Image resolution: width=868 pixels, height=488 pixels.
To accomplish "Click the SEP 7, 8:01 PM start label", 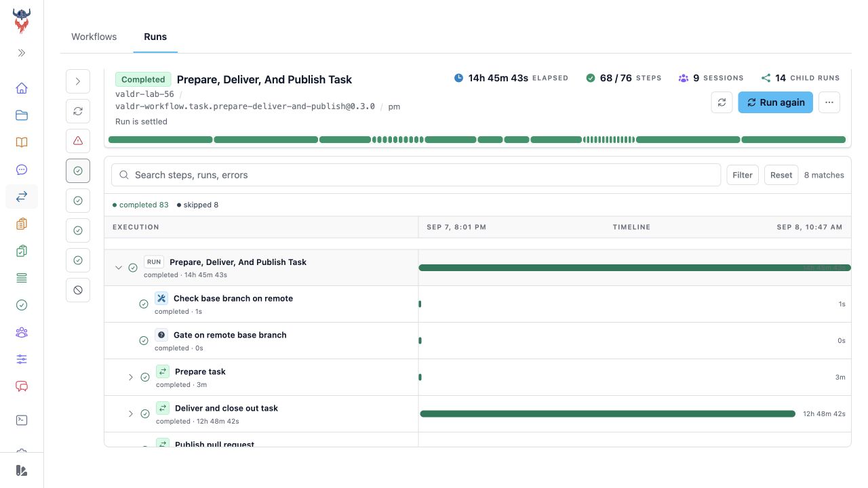I will 456,227.
